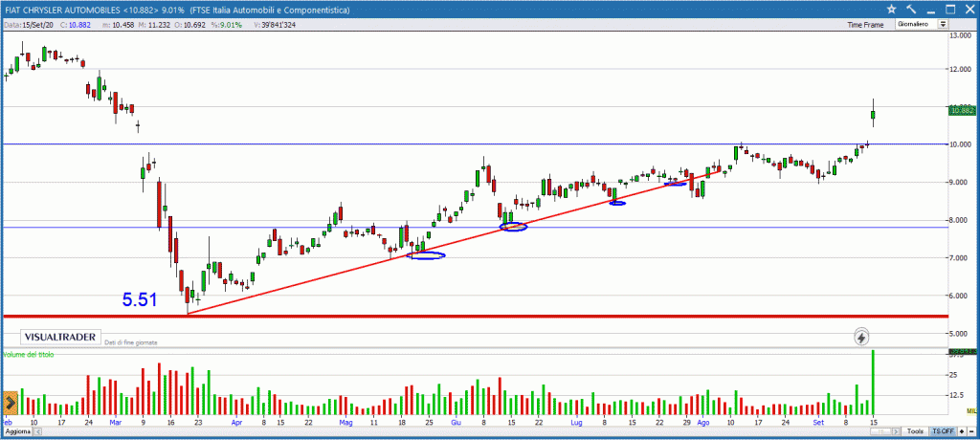The height and width of the screenshot is (440, 980).
Task: Click the lightning bolt icon on chart
Action: (x=861, y=338)
